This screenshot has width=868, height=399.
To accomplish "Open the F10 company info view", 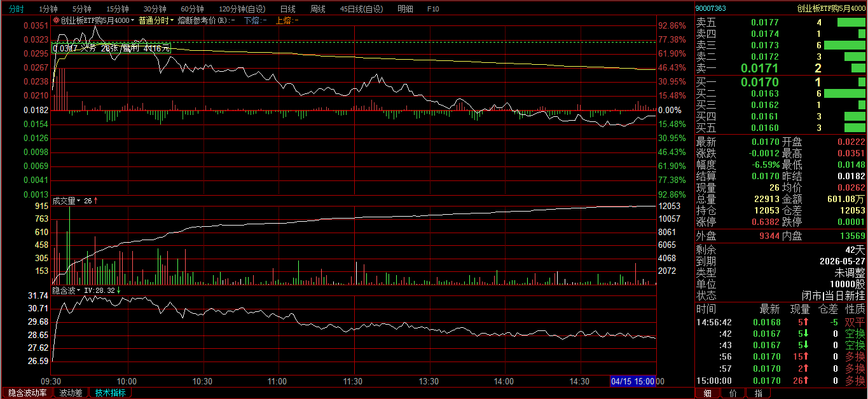I will pyautogui.click(x=433, y=9).
